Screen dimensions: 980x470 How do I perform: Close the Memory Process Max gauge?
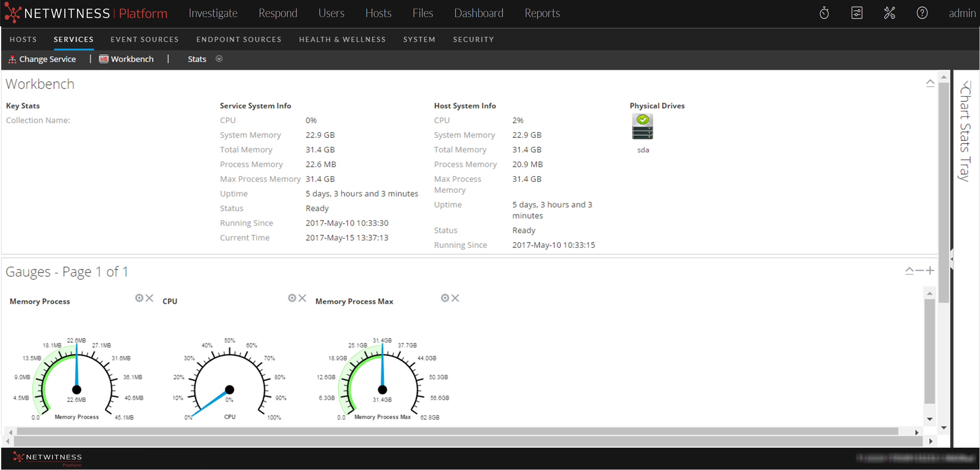click(455, 298)
